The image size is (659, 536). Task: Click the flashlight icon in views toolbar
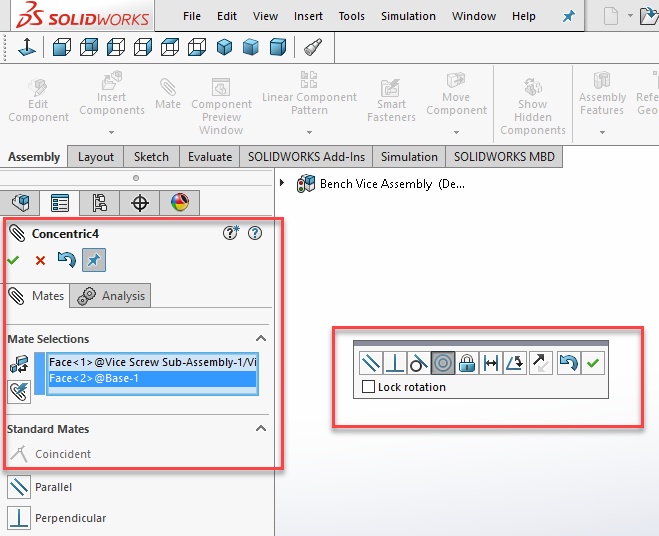313,47
